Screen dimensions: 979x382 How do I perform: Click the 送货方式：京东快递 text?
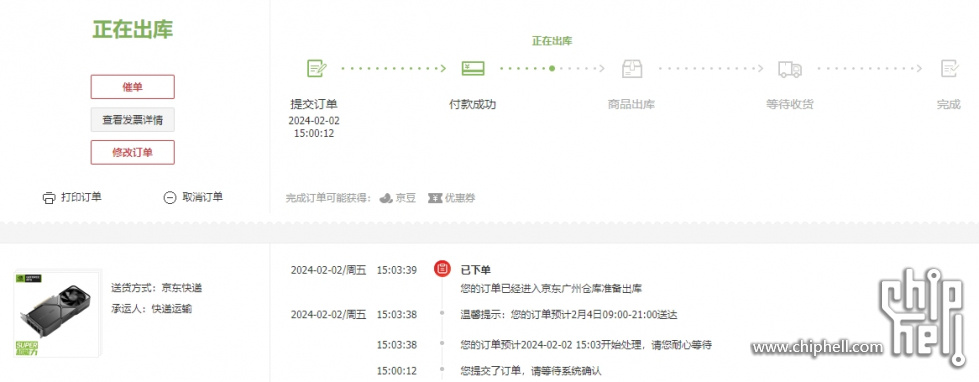pos(157,288)
